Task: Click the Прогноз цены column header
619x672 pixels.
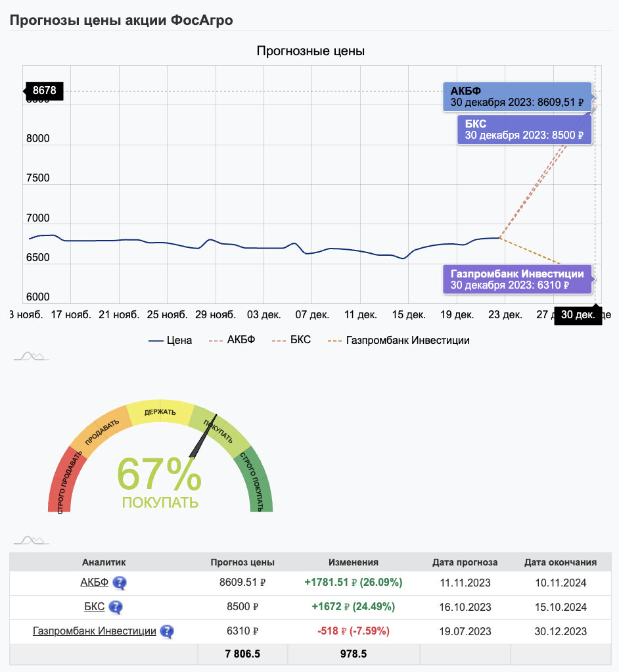Action: 242,562
